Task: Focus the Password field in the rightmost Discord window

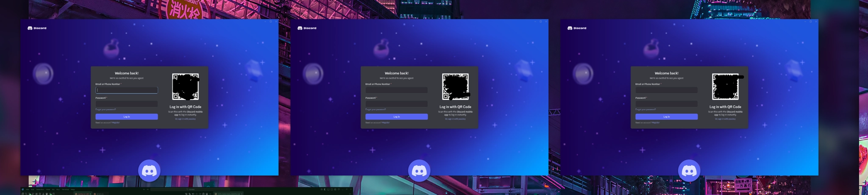Action: click(x=667, y=104)
